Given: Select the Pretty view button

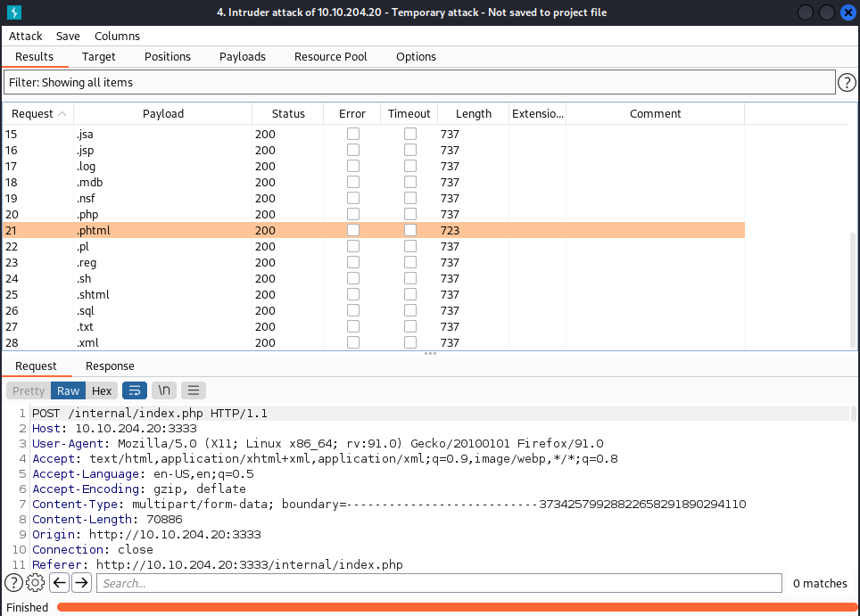Looking at the screenshot, I should (29, 390).
